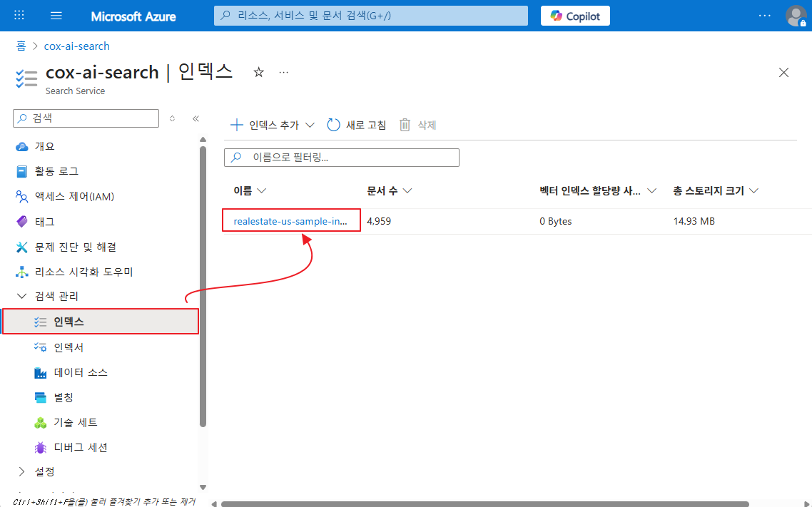Viewport: 812px width, 507px height.
Task: Close the 인덱스 blade
Action: click(x=783, y=73)
